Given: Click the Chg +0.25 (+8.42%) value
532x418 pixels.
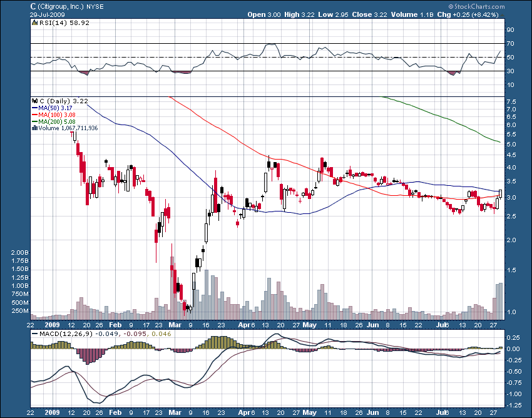Looking at the screenshot, I should pos(468,14).
